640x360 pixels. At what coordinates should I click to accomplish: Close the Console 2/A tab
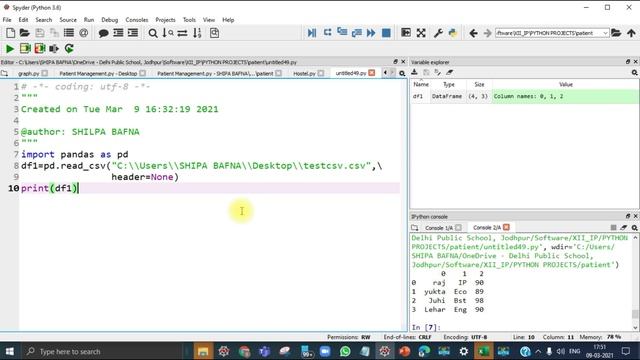pos(507,227)
